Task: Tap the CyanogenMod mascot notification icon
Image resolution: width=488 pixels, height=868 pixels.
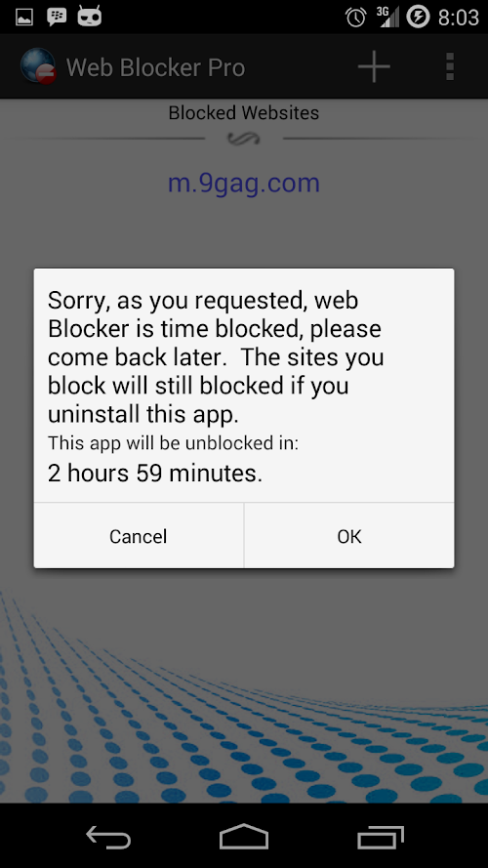Action: click(90, 17)
